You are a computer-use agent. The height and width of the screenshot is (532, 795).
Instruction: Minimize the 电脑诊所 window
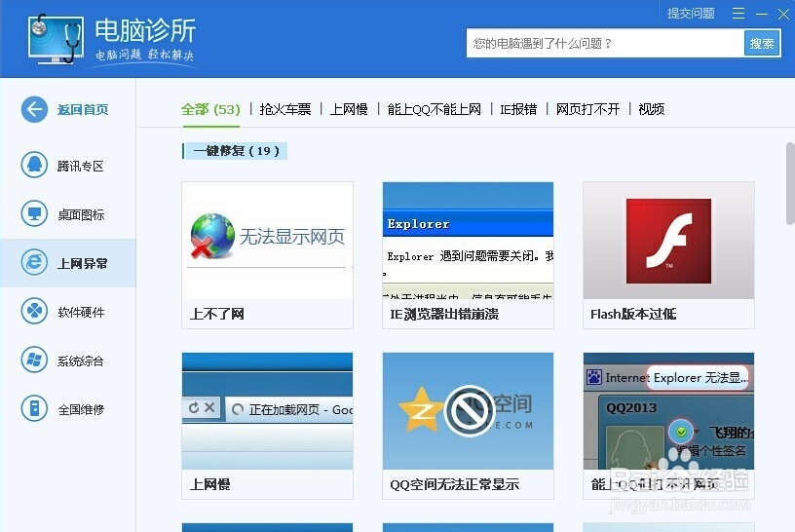tap(762, 15)
